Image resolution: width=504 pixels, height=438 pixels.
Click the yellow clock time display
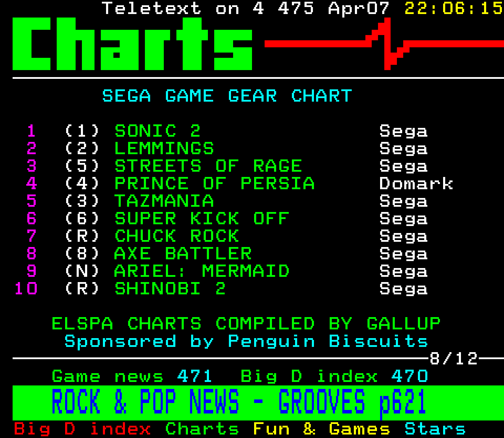(x=454, y=8)
